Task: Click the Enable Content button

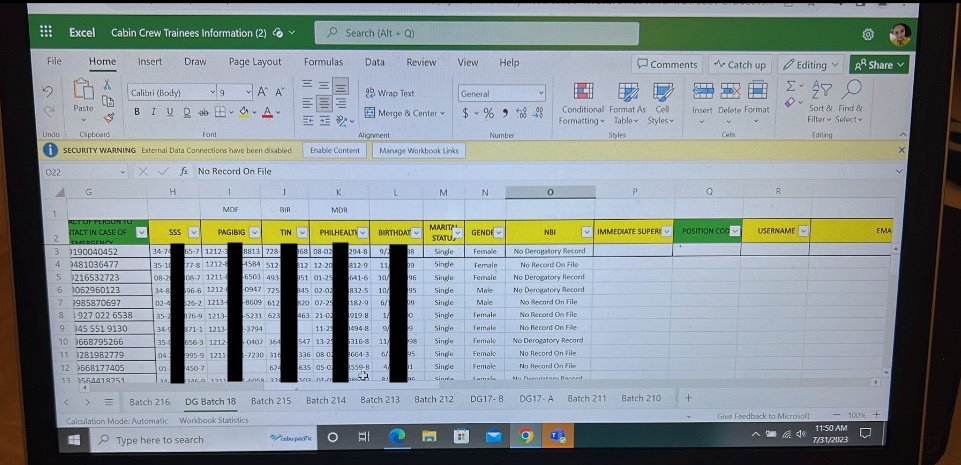Action: (334, 150)
